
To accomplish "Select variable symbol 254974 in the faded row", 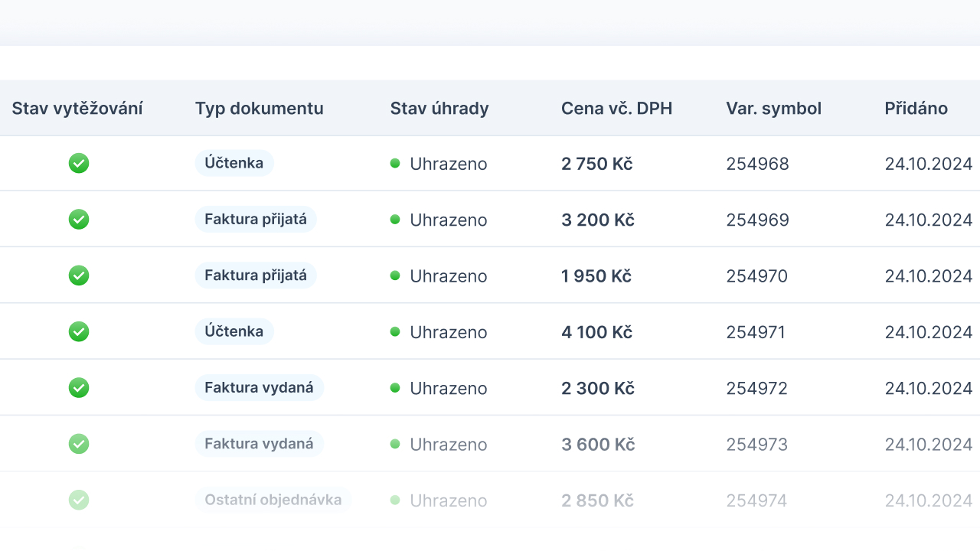I will (756, 500).
